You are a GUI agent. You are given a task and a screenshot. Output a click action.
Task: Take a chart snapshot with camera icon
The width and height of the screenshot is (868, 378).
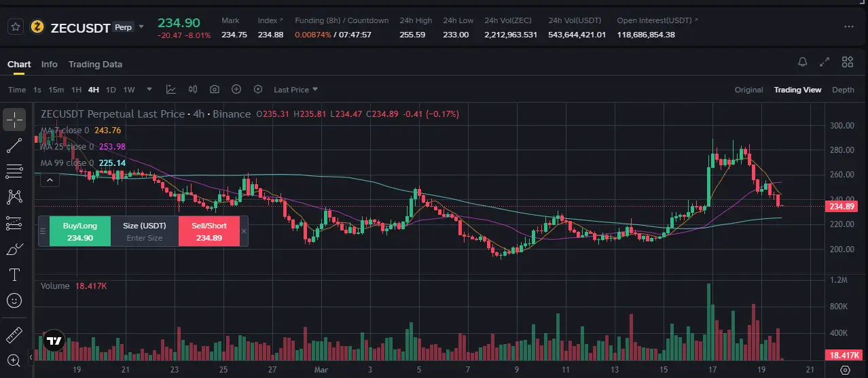point(215,89)
